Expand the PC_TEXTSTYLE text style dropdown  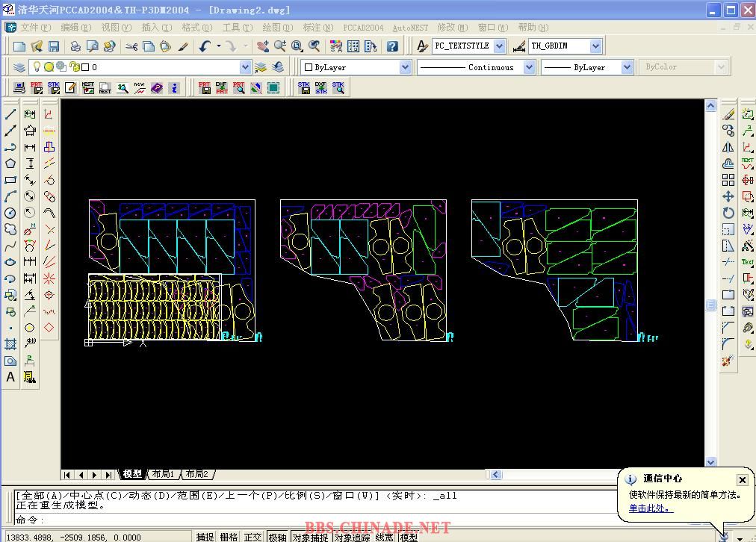coord(499,46)
